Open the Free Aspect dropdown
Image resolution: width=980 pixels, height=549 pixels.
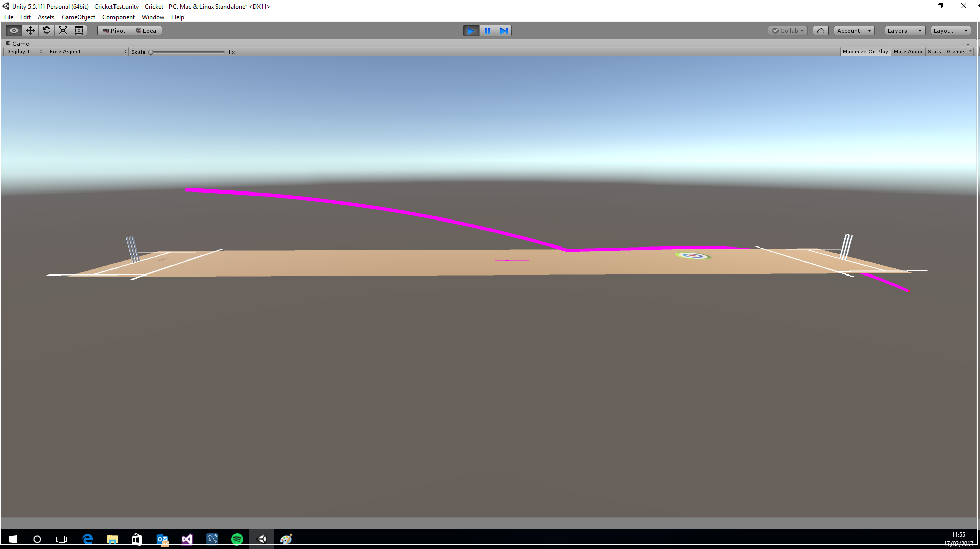pos(88,52)
